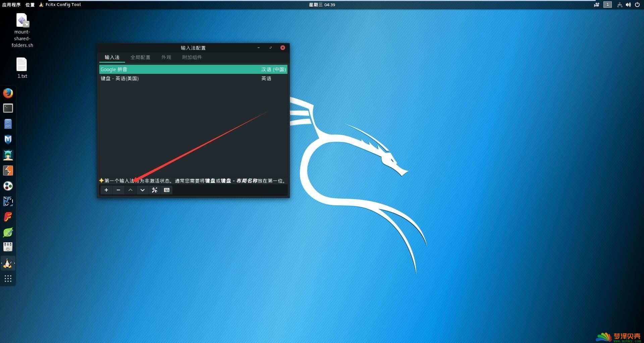
Task: Open keyboard layout settings button
Action: click(167, 190)
